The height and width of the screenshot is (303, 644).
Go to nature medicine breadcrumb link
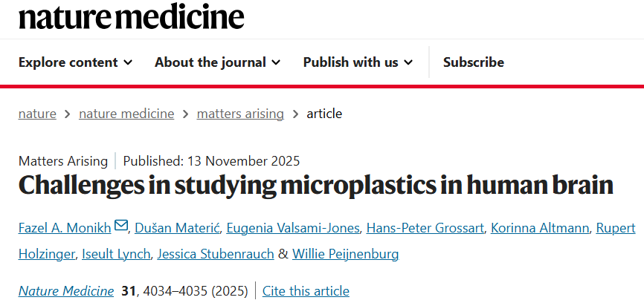[x=126, y=114]
